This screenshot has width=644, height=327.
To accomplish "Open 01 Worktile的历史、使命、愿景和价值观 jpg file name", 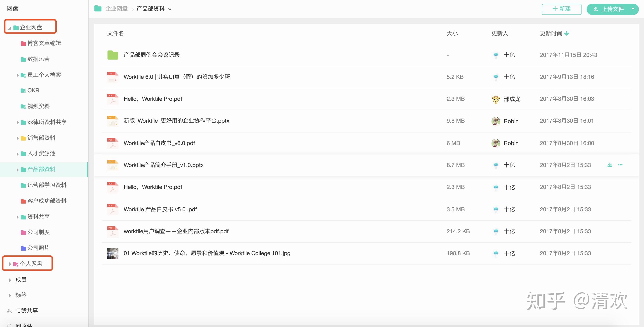I will point(207,253).
